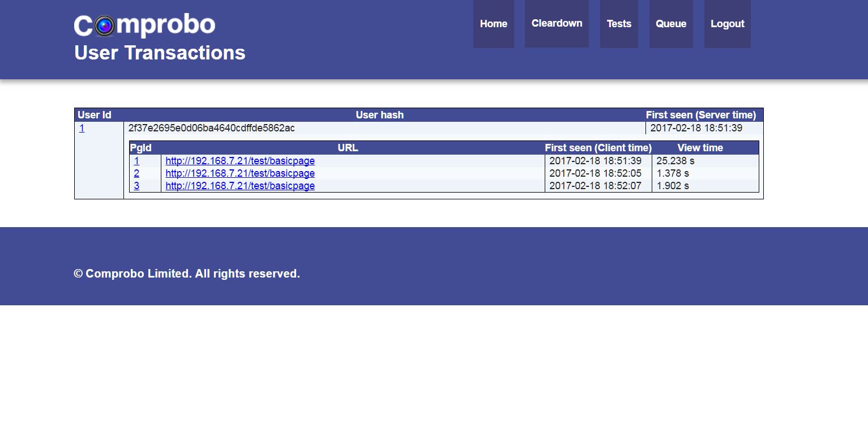Click view time 25.238 s
The image size is (868, 435).
pos(675,161)
